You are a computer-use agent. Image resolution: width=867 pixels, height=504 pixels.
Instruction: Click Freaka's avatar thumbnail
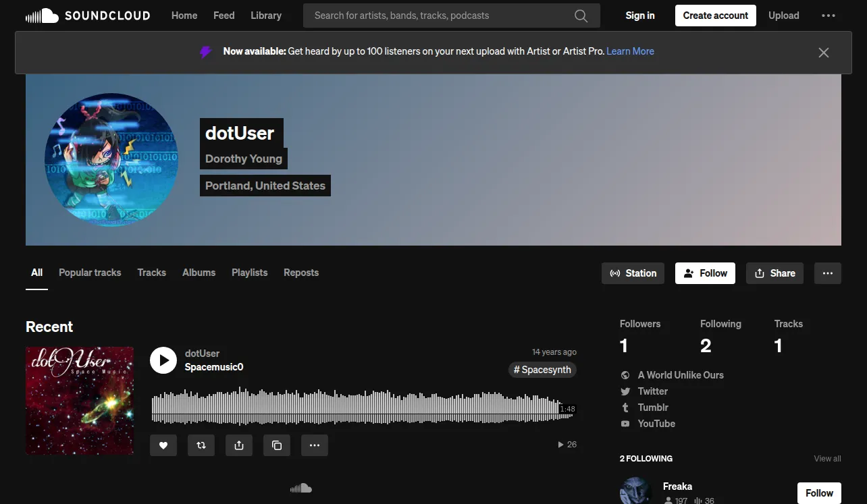pos(635,491)
